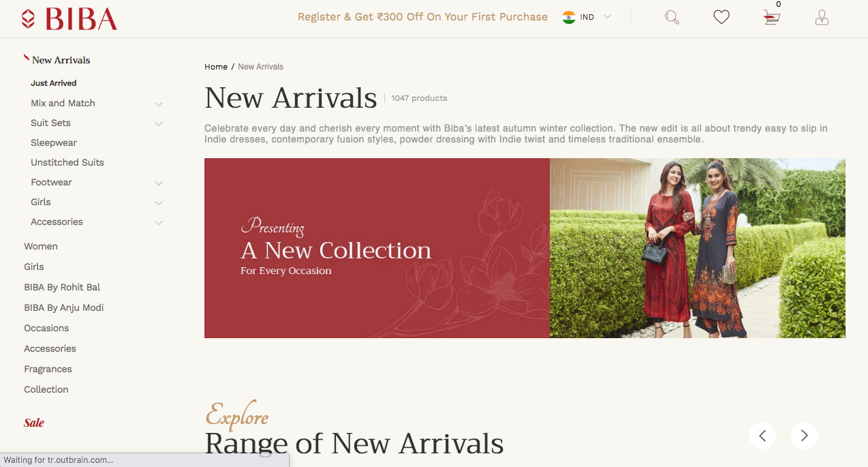Viewport: 868px width, 467px height.
Task: Expand the Suit Sets submenu
Action: point(159,123)
